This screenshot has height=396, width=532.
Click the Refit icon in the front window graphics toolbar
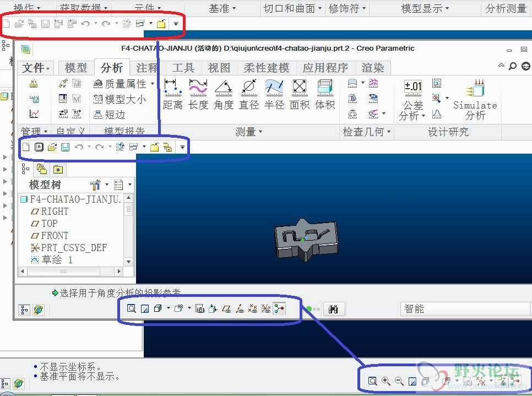click(x=131, y=308)
